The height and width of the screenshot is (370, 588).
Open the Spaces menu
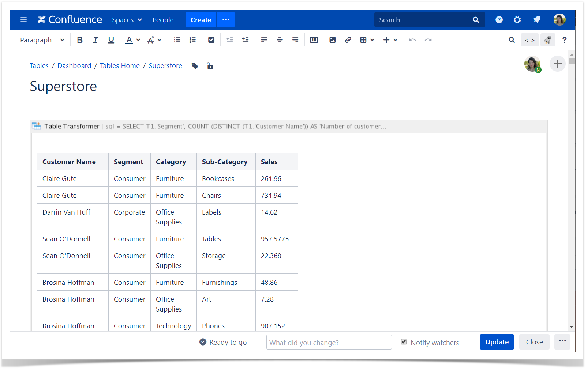127,20
